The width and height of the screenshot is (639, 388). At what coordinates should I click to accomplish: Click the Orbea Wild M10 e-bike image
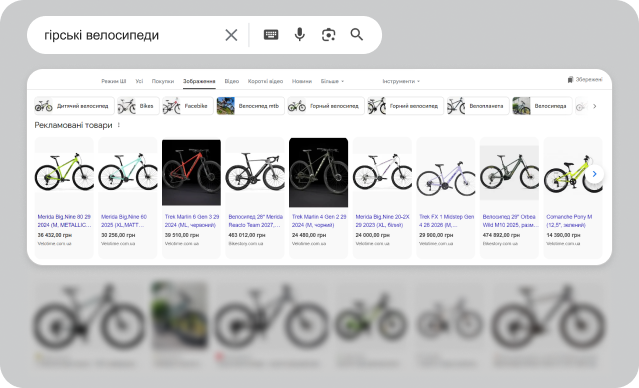[509, 172]
